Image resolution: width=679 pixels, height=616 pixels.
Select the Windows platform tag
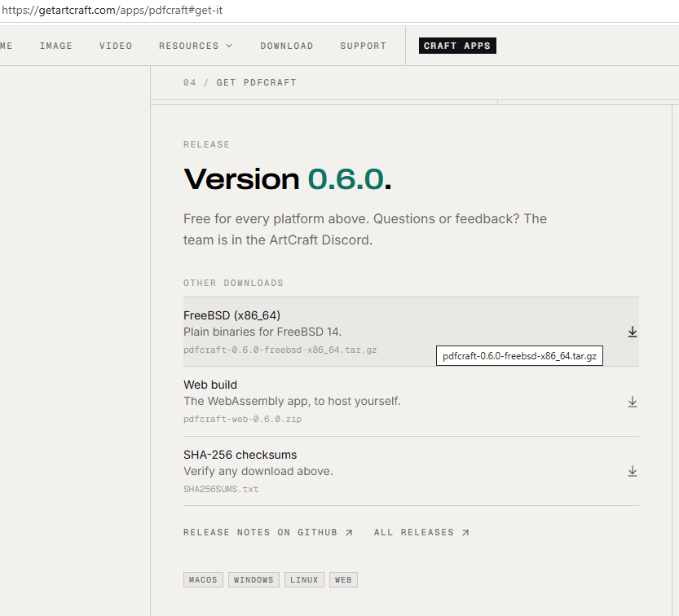pyautogui.click(x=254, y=579)
